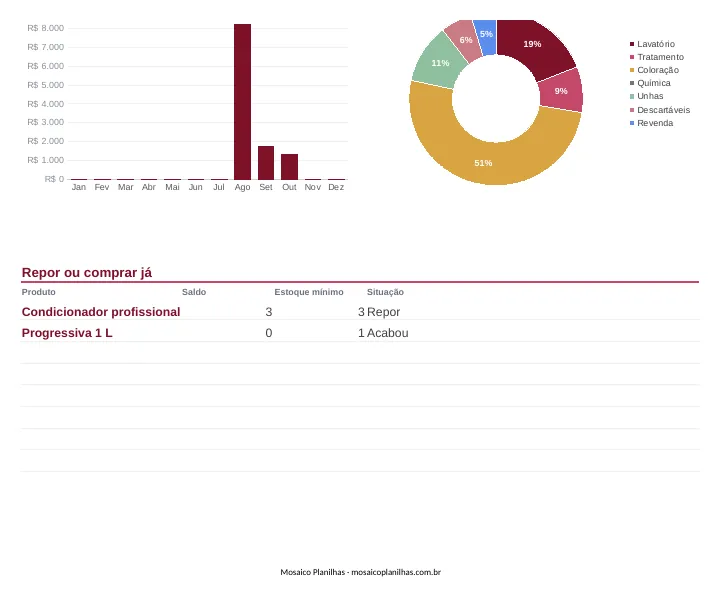
Task: Select the 'Progressiva 1 L' product cell
Action: 67,333
